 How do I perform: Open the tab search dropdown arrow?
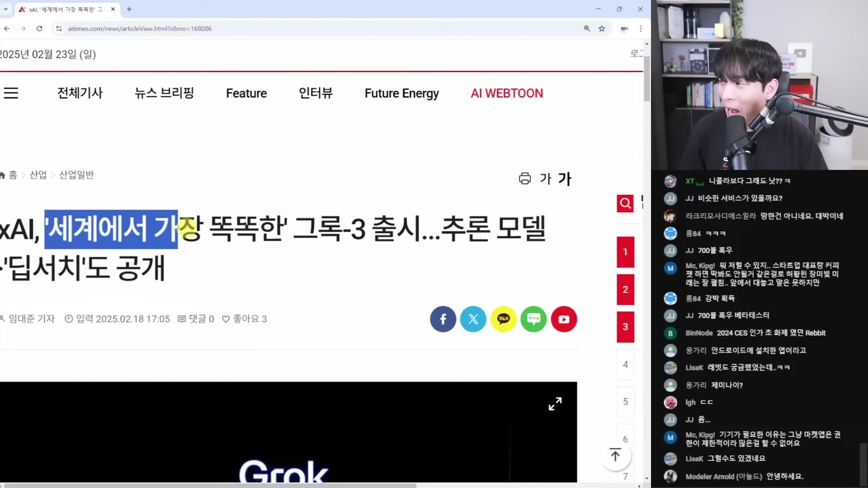click(6, 9)
